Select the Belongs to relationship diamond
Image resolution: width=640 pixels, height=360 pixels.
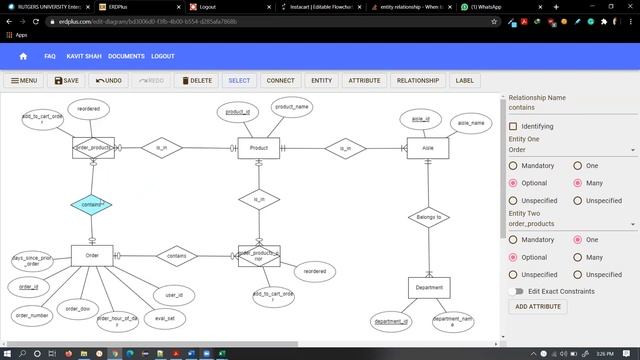(429, 217)
